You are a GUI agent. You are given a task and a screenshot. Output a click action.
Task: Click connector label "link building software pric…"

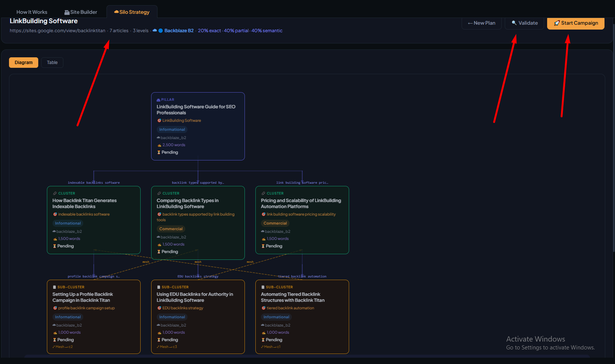302,183
